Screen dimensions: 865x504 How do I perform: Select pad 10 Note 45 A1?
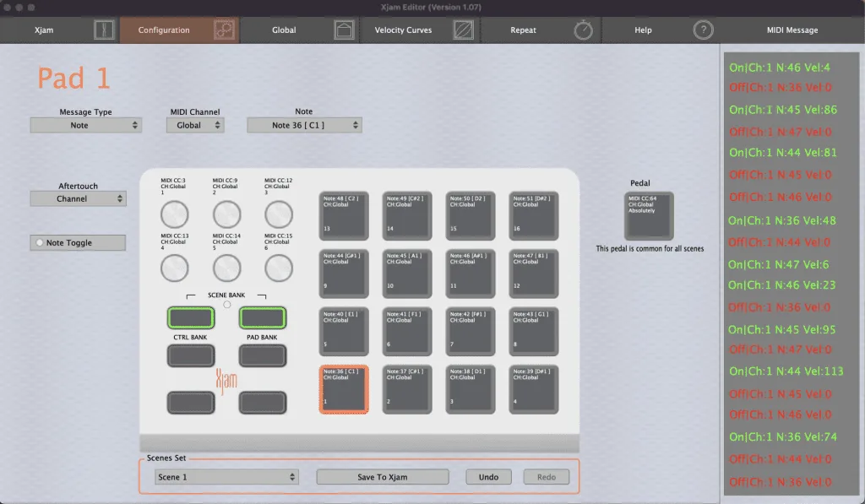[407, 274]
